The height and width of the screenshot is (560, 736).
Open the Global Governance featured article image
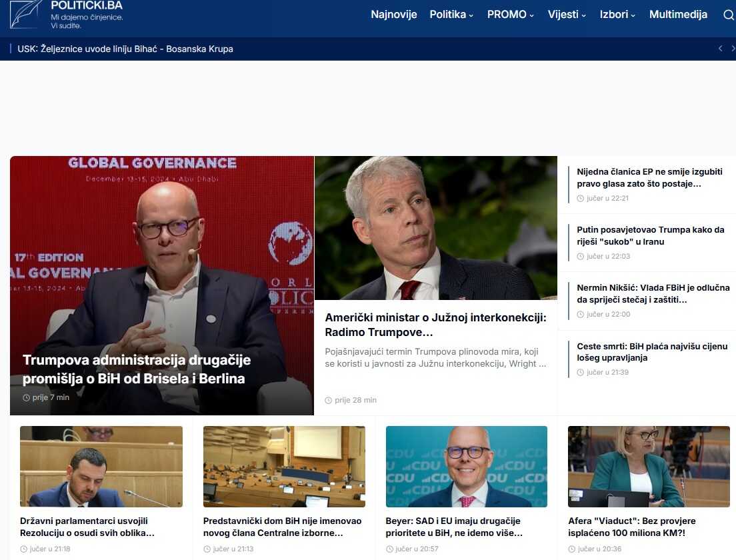point(161,267)
